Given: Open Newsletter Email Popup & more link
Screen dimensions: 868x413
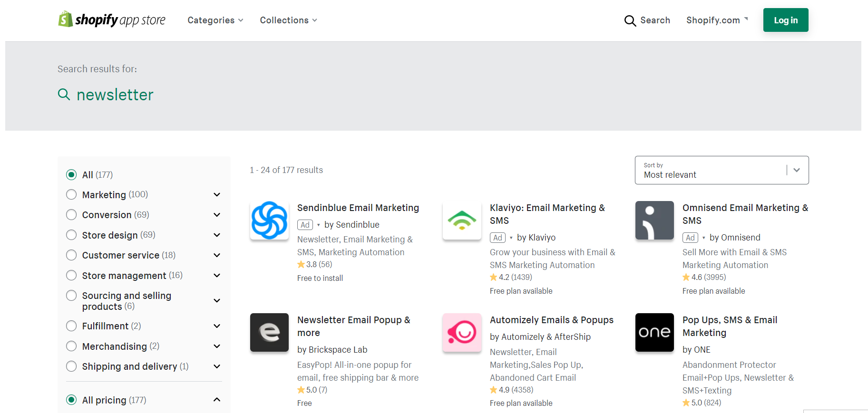Looking at the screenshot, I should (x=354, y=326).
